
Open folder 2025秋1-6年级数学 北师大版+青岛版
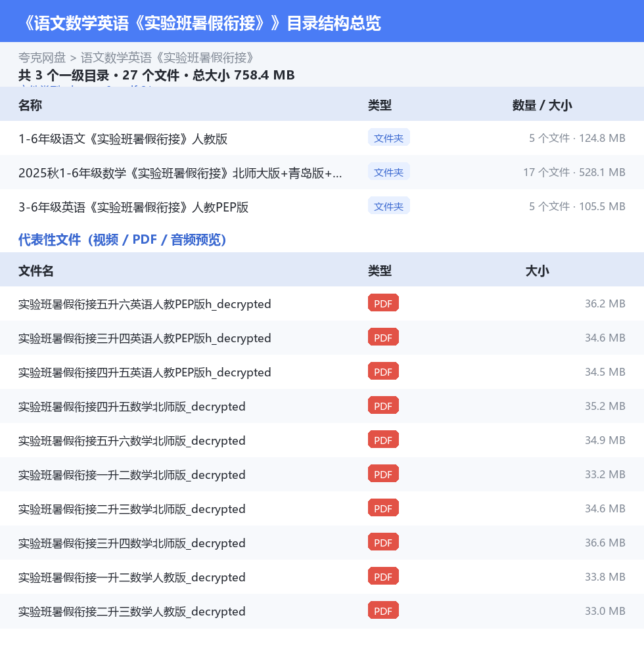click(180, 173)
